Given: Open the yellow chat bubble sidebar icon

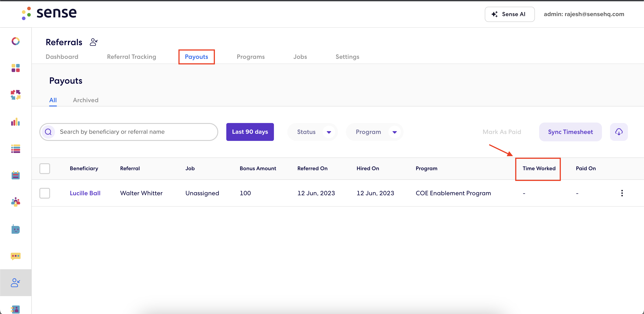Looking at the screenshot, I should [15, 256].
